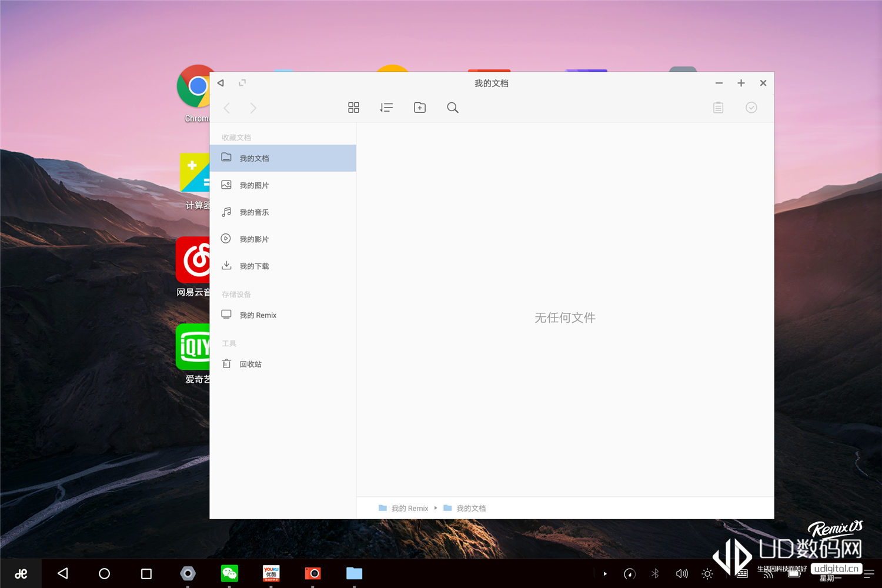This screenshot has height=588, width=882.
Task: Click 我的 Remix in the bottom breadcrumb path
Action: click(403, 508)
